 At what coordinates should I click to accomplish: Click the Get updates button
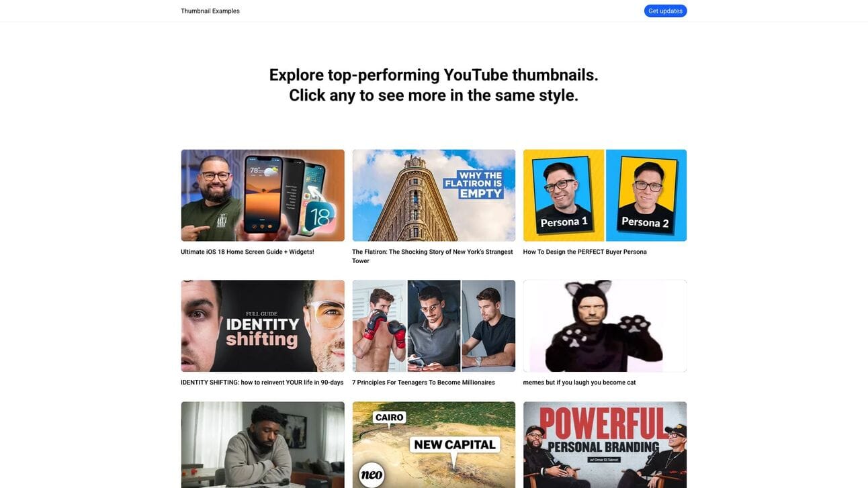[665, 11]
